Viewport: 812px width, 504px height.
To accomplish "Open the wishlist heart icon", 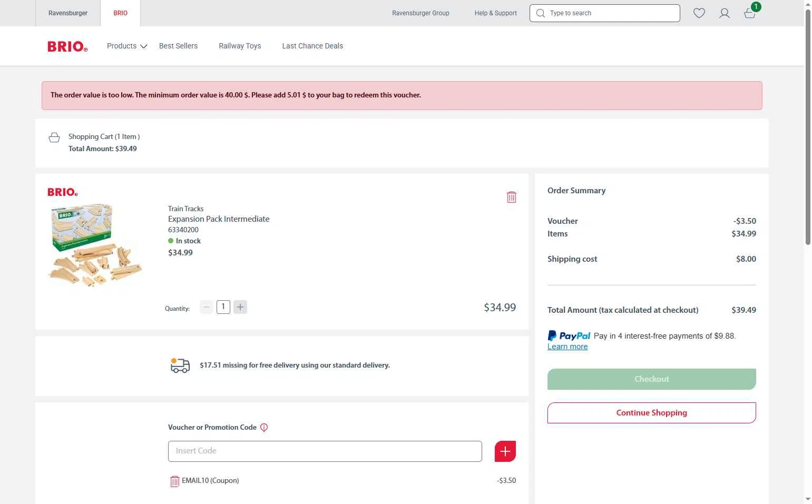I will 699,13.
